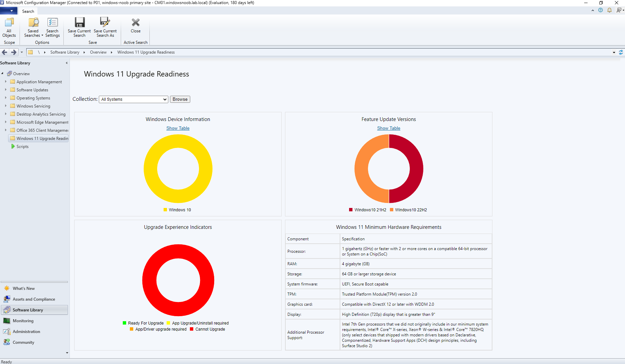Click the What's New star icon

tap(7, 289)
